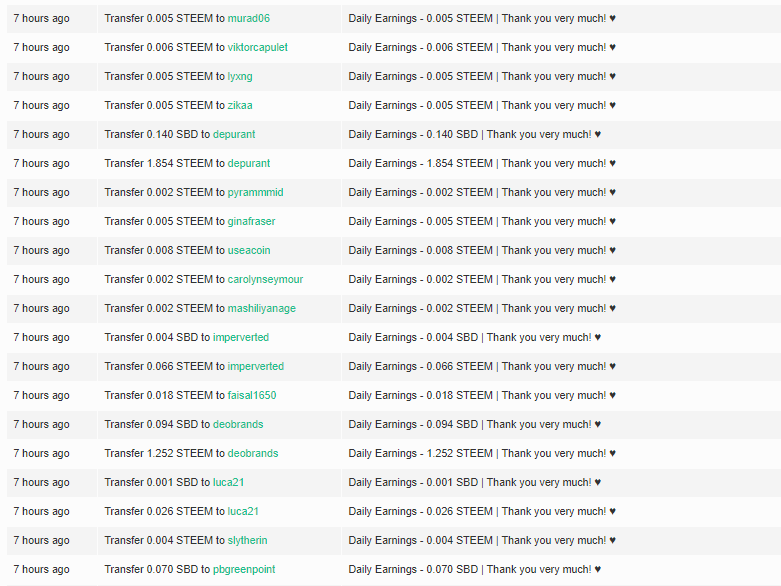Click luca21 in the 0.026 STEEM row
This screenshot has height=586, width=781.
click(243, 511)
